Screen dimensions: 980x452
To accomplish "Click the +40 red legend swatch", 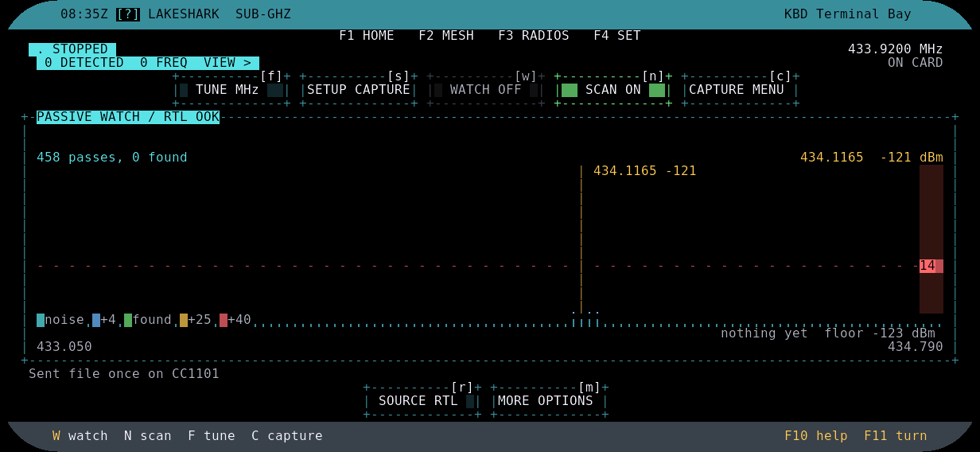I will [224, 320].
